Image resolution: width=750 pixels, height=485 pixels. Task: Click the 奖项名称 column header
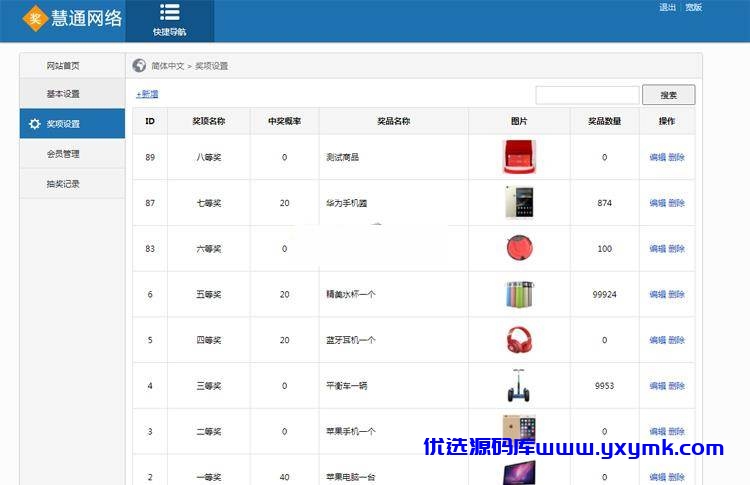point(209,121)
